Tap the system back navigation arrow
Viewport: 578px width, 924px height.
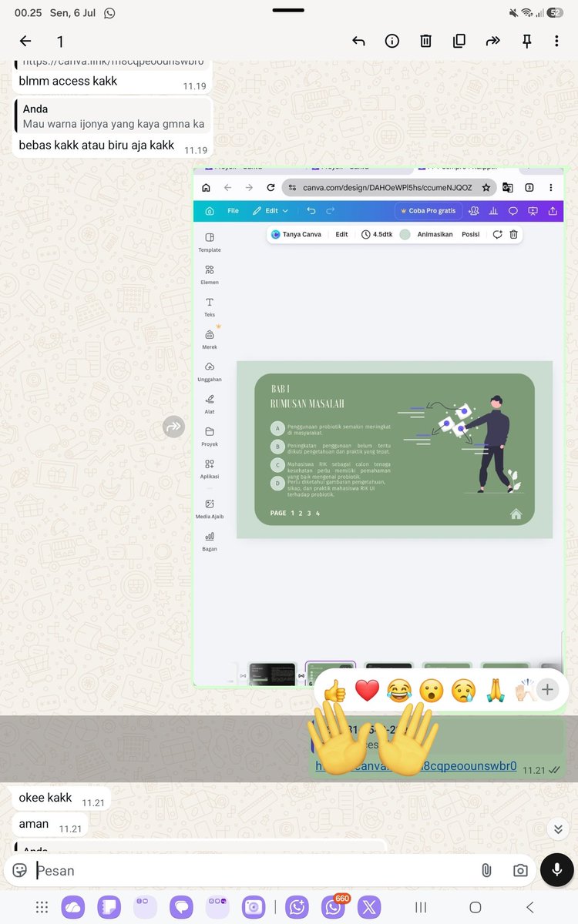pyautogui.click(x=529, y=907)
